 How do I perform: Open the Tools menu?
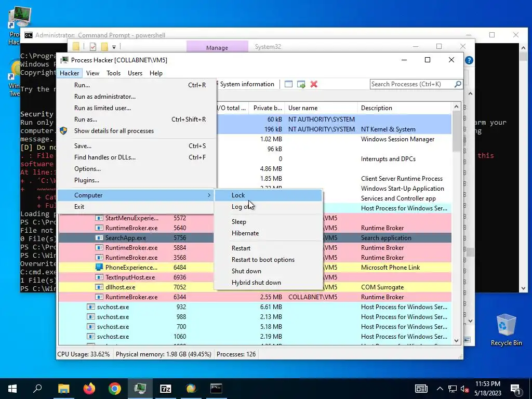pyautogui.click(x=113, y=73)
